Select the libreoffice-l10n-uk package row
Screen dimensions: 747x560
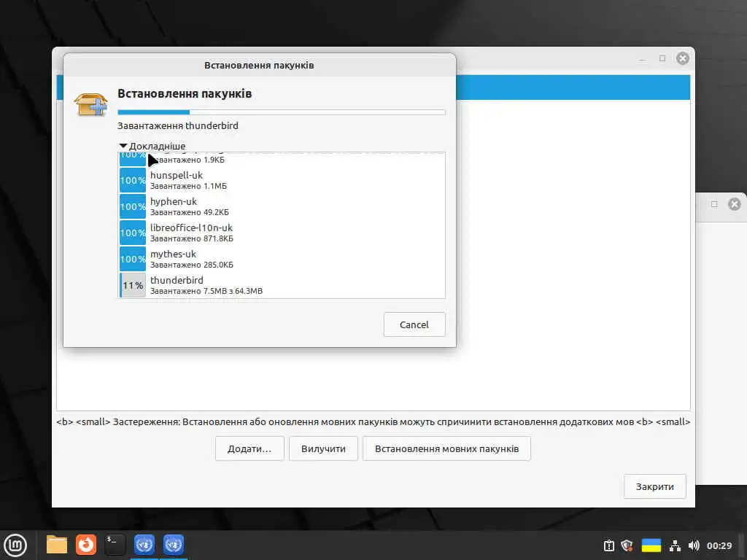coord(282,233)
